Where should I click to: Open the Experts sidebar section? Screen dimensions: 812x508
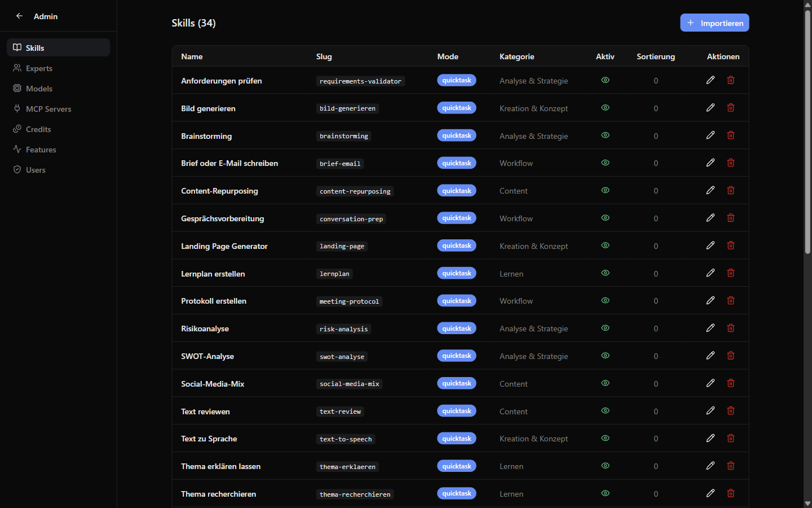58,68
